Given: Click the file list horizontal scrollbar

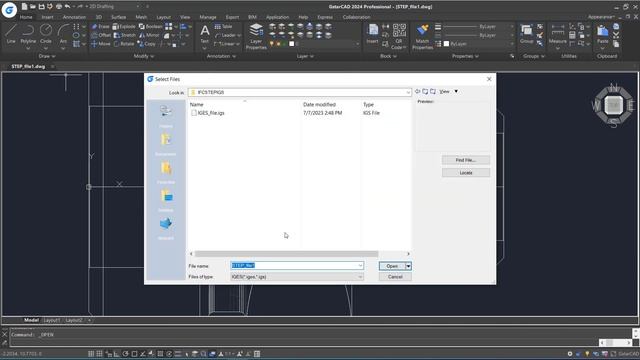Looking at the screenshot, I should (287, 254).
